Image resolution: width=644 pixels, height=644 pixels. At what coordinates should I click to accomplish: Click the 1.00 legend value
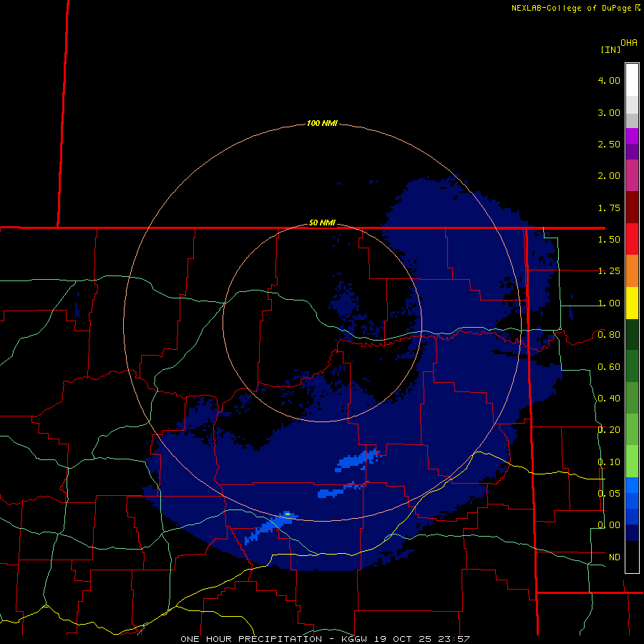coord(609,303)
